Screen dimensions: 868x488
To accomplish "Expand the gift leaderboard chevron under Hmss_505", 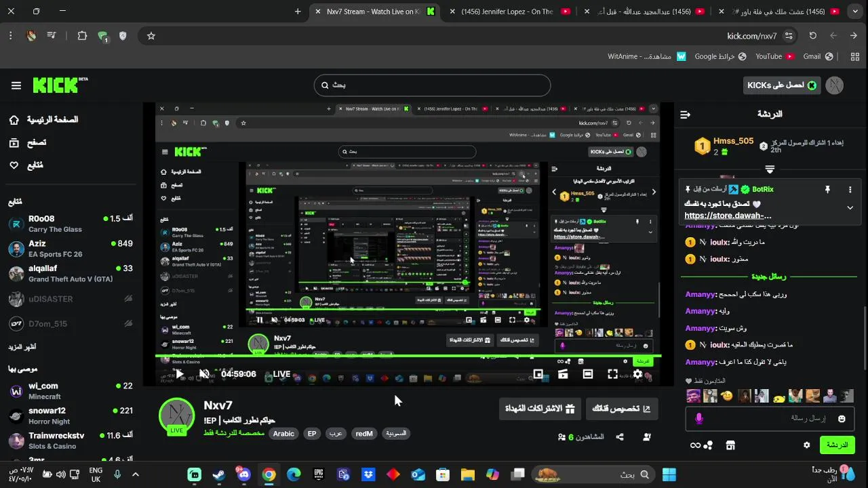I will tap(770, 169).
